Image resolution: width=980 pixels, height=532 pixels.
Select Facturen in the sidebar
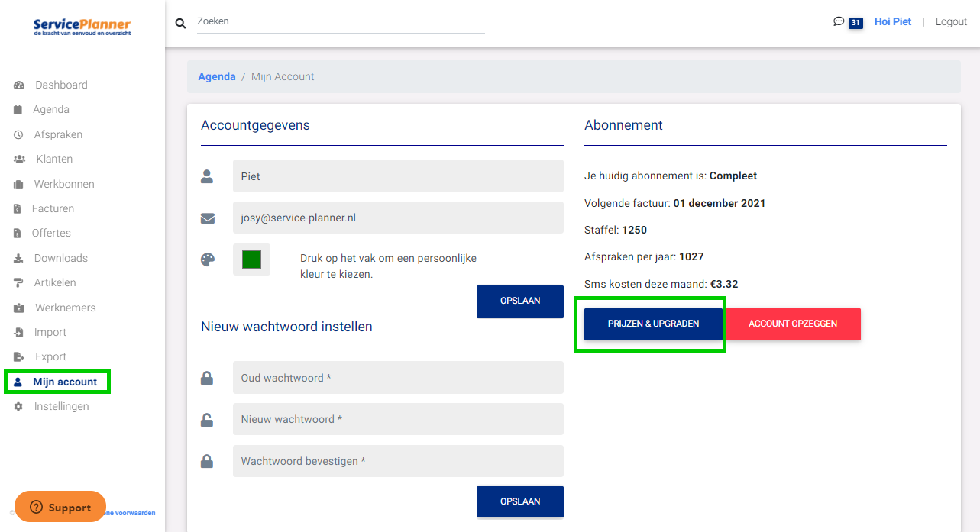tap(53, 208)
